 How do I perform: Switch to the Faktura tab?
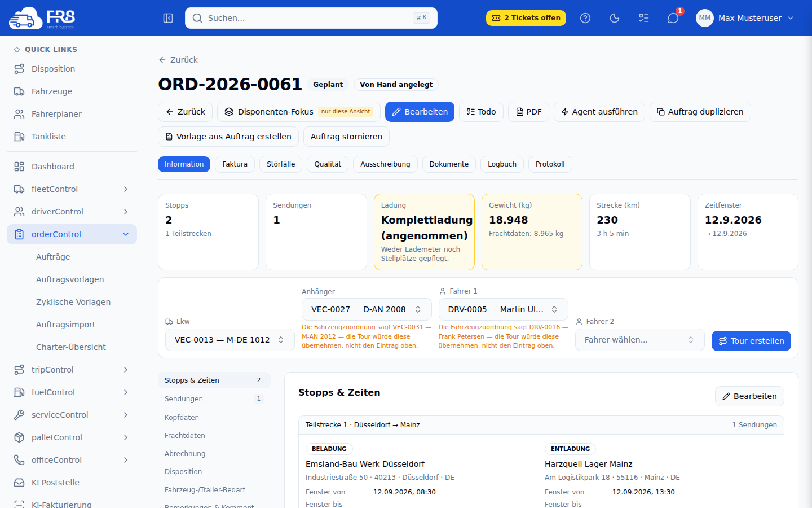point(235,164)
